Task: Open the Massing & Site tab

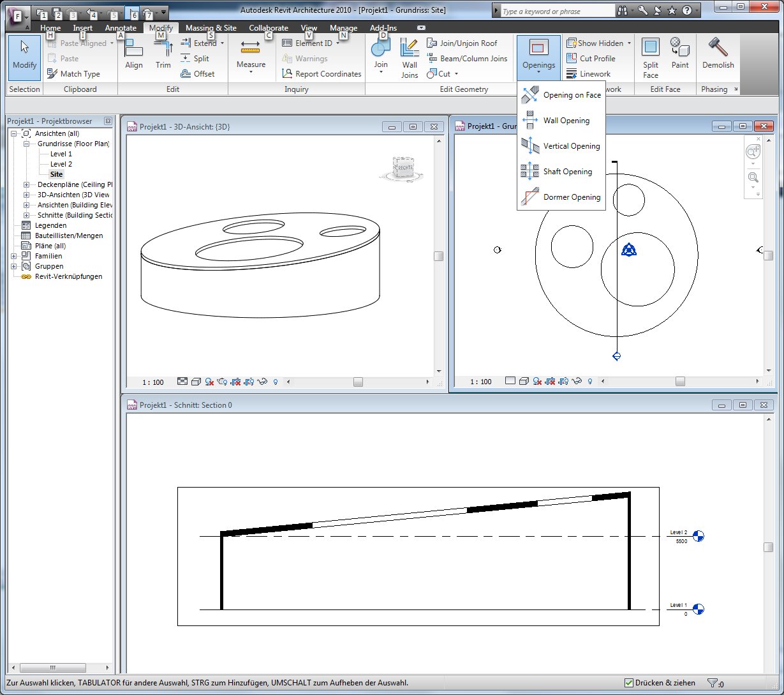Action: [211, 28]
